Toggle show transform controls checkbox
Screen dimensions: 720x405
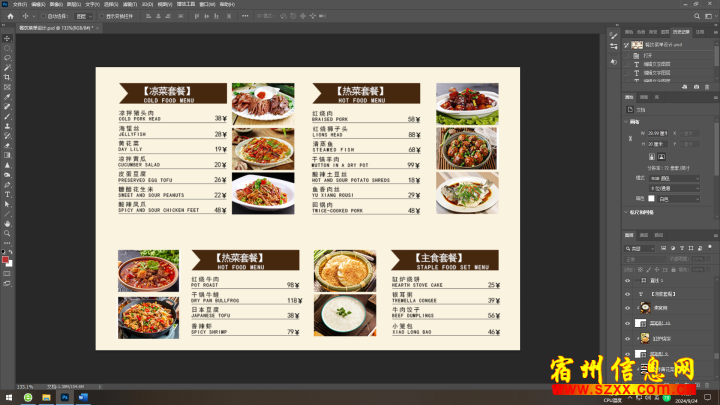point(102,16)
